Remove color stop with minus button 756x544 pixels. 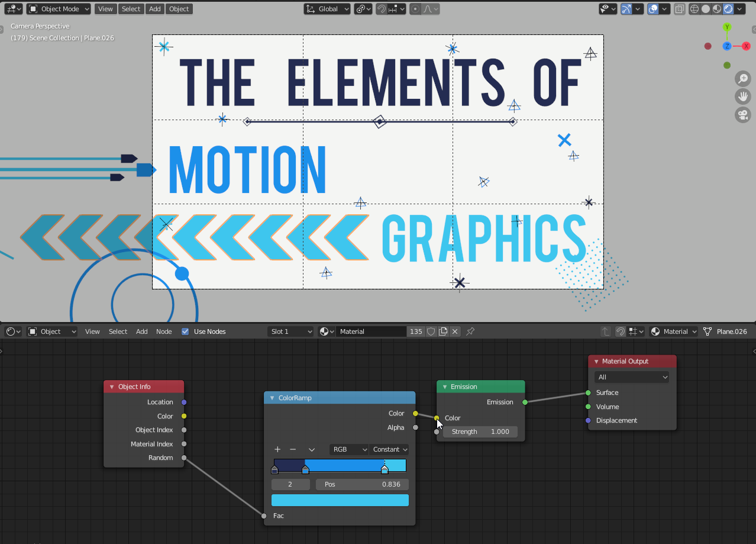[x=293, y=449]
